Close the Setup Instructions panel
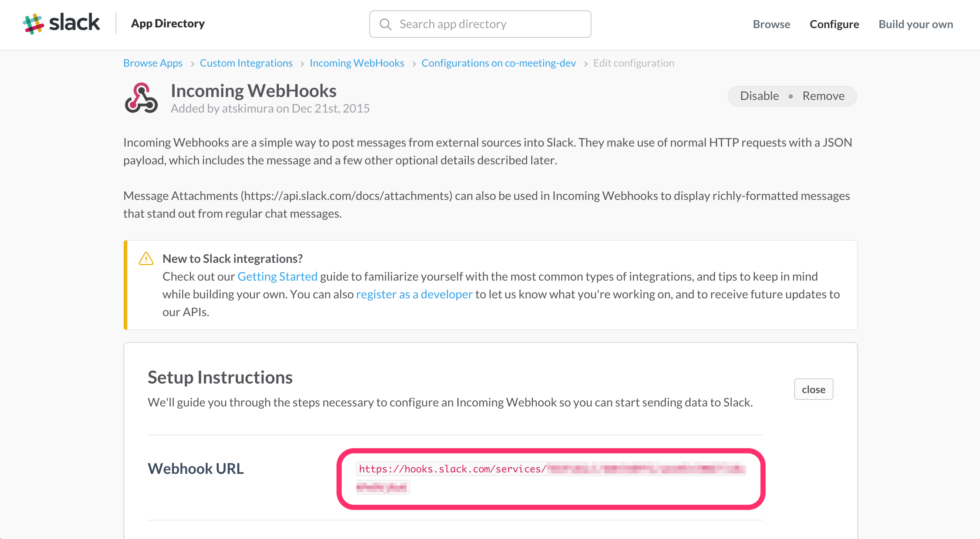The width and height of the screenshot is (980, 539). click(812, 389)
